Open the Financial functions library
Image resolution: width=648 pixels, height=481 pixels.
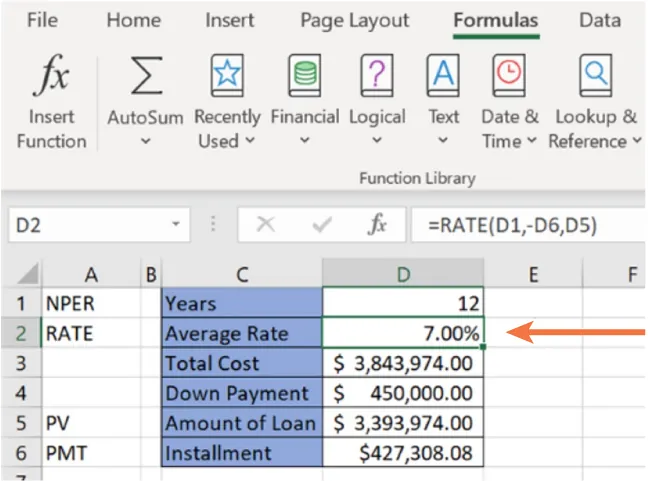pos(304,76)
